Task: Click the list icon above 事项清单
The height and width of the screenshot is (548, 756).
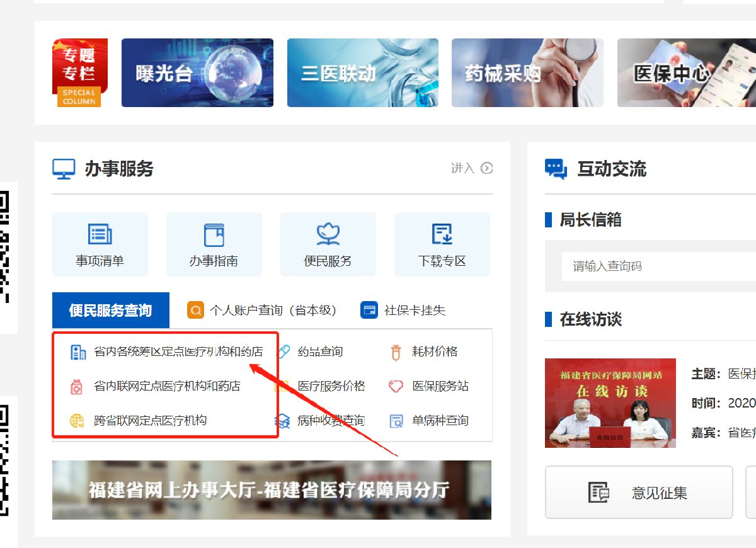Action: pos(100,234)
